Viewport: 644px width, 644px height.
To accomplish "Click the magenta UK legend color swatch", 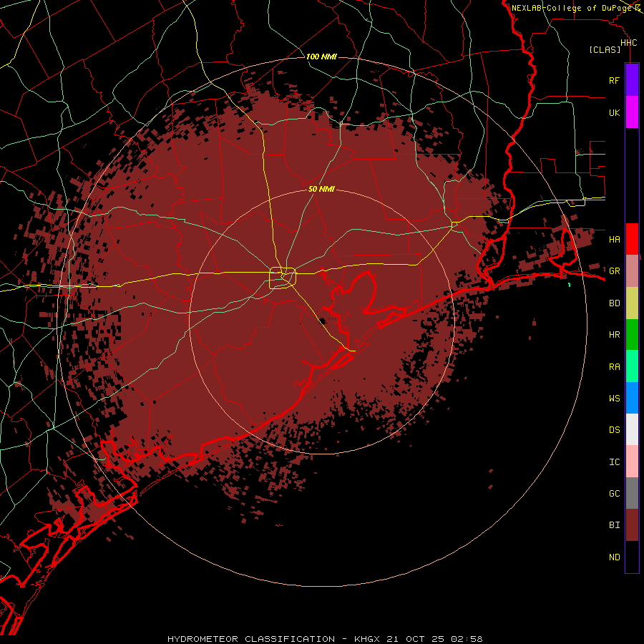I will point(632,112).
